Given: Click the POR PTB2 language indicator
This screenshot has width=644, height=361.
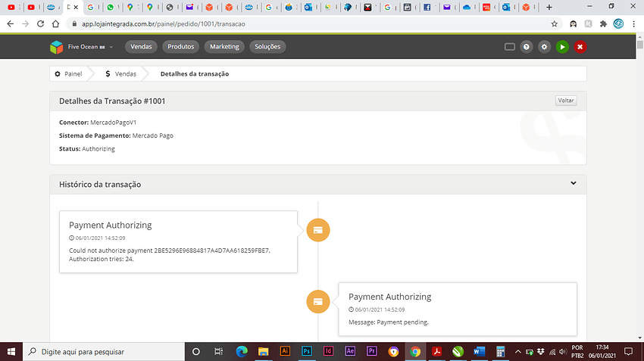Looking at the screenshot, I should pyautogui.click(x=577, y=352).
